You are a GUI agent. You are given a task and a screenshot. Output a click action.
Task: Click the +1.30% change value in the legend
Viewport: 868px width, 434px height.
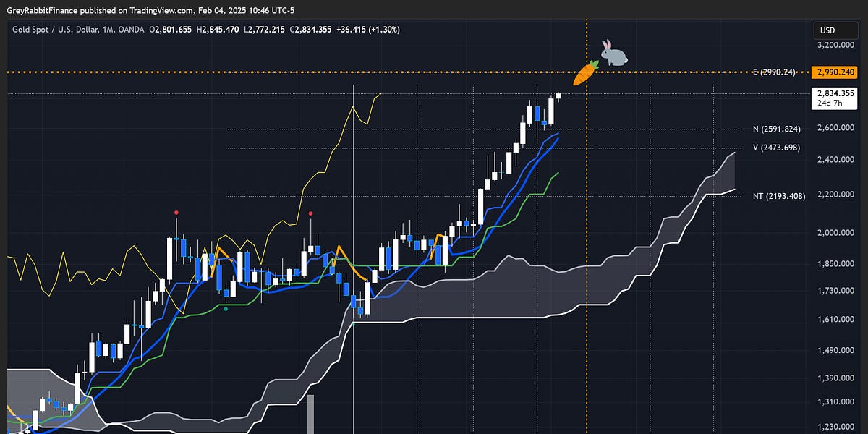pos(384,29)
